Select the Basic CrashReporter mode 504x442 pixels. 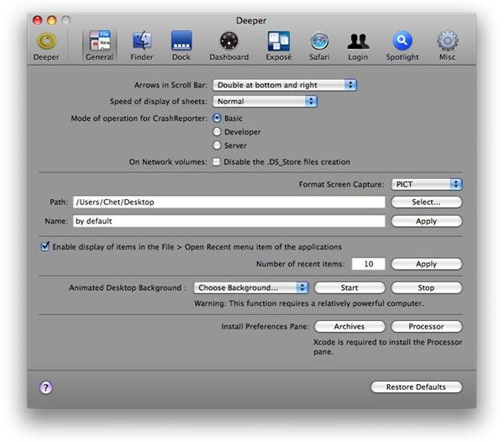(x=217, y=118)
